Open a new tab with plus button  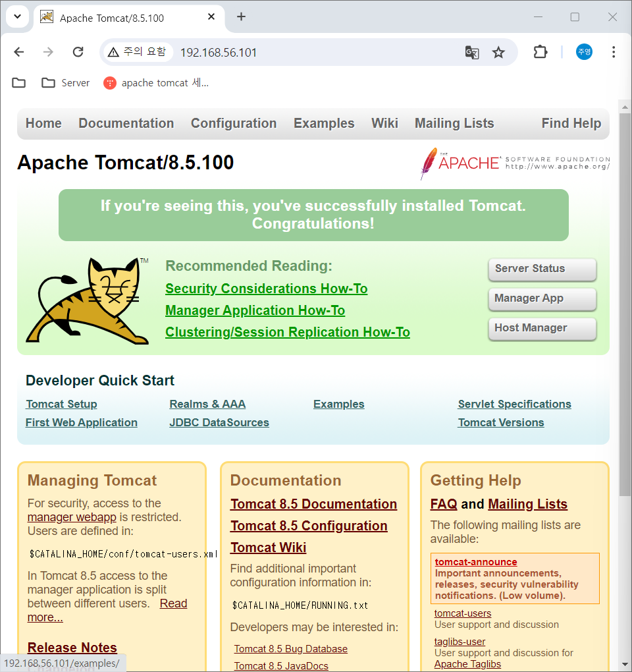pos(241,16)
